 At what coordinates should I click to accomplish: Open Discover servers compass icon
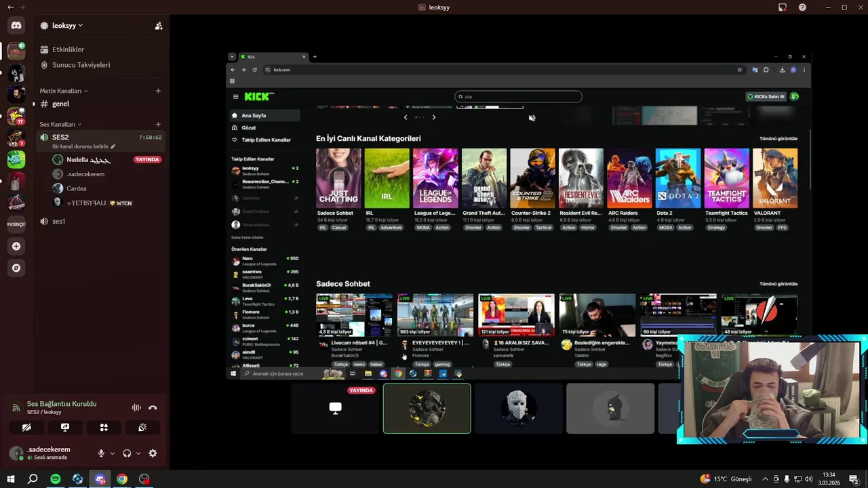[x=16, y=268]
